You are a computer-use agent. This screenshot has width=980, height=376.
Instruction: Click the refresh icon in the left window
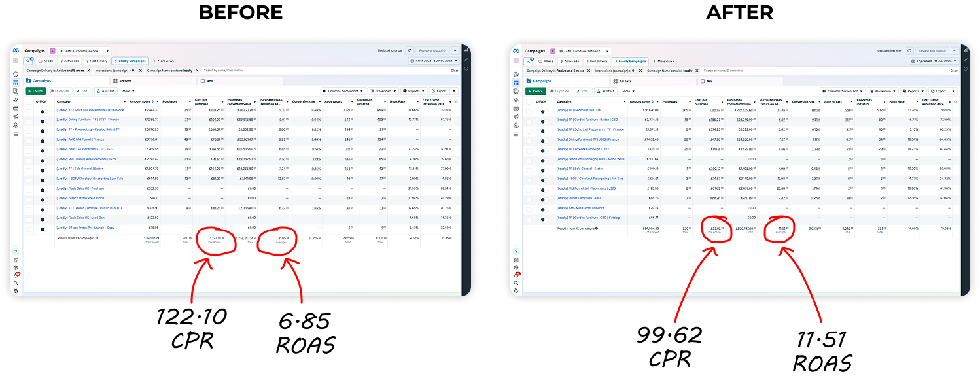coord(410,50)
